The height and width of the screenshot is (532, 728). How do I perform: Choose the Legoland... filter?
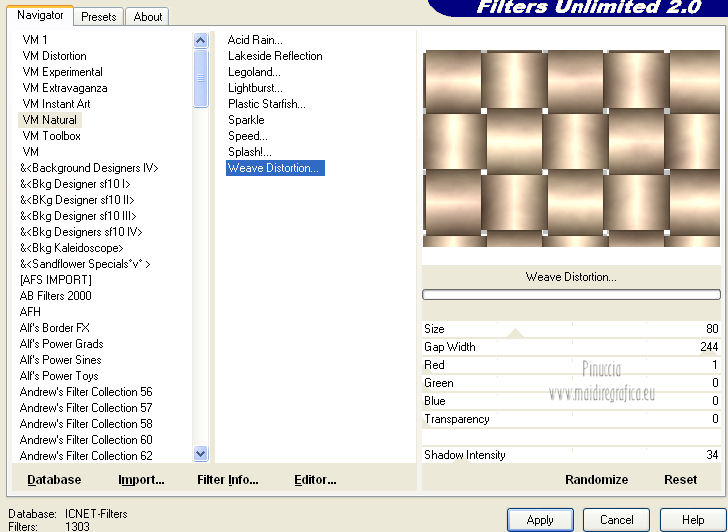[x=254, y=72]
